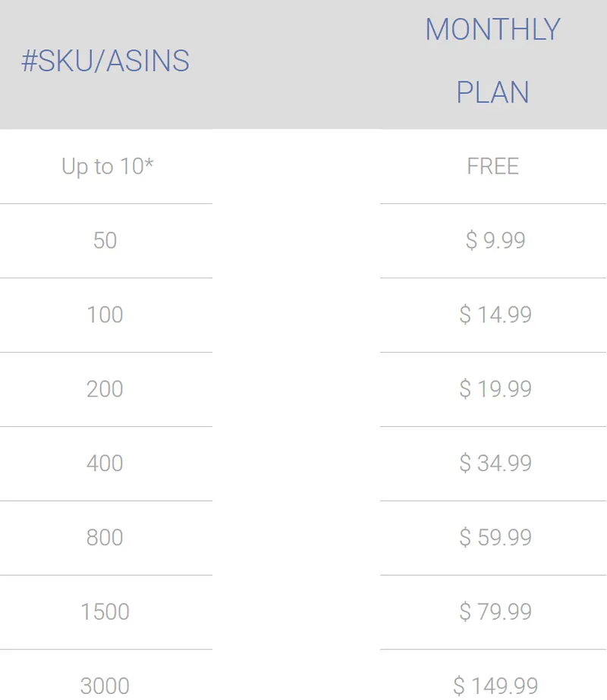Click the 100 SKU row

tap(105, 315)
